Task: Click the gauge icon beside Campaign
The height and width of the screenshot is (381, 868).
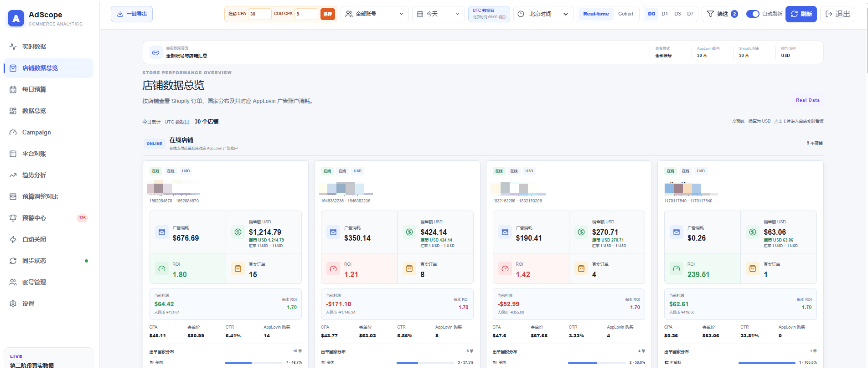Action: tap(13, 132)
